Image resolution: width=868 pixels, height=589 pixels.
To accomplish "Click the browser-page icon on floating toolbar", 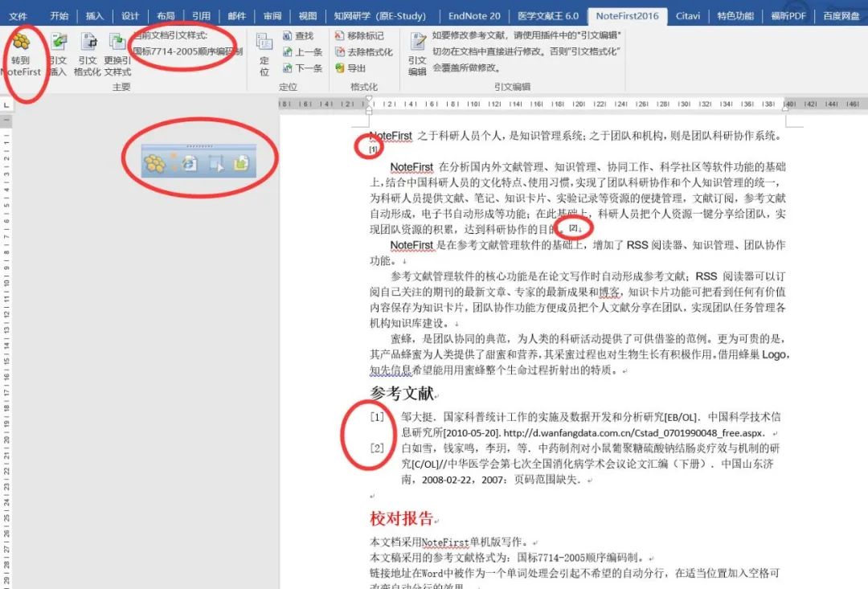I will point(190,163).
